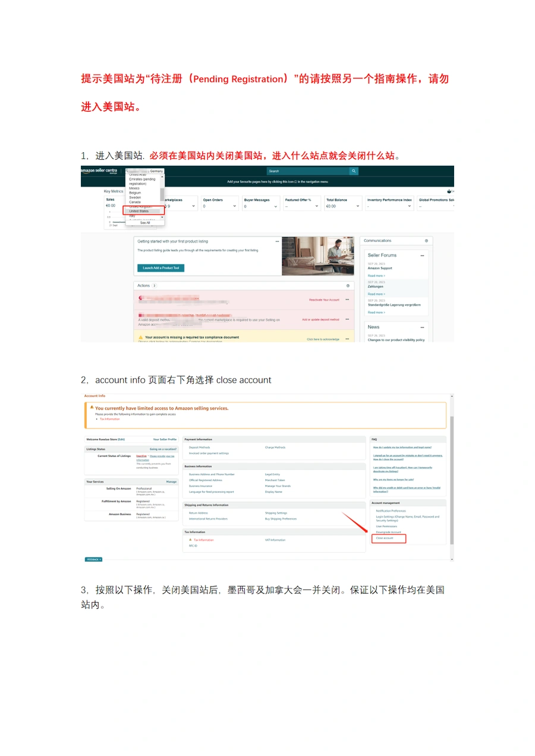
Task: Click Launch Add a Product Tool button
Action: pos(161,268)
